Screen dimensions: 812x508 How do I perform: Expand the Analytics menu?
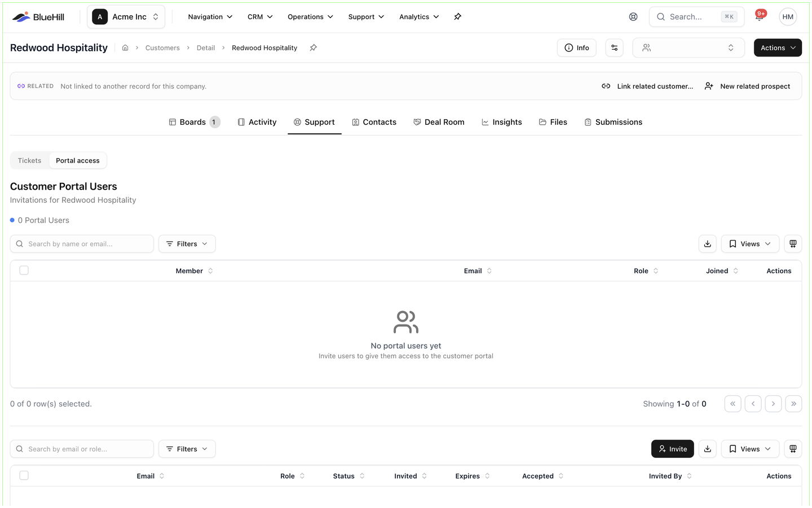(x=419, y=17)
